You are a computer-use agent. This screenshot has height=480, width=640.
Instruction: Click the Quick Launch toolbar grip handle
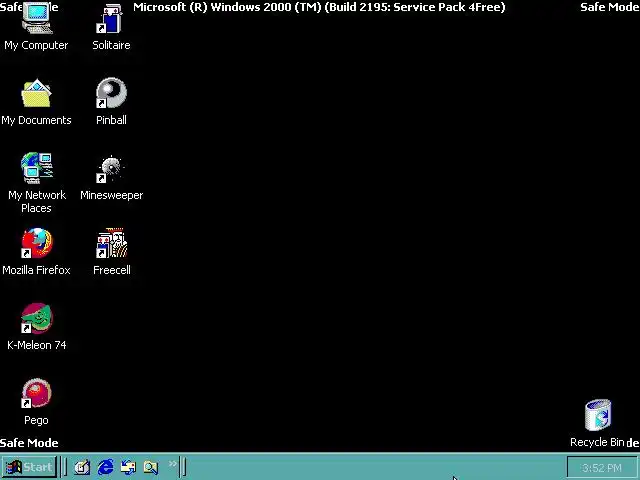(64, 467)
